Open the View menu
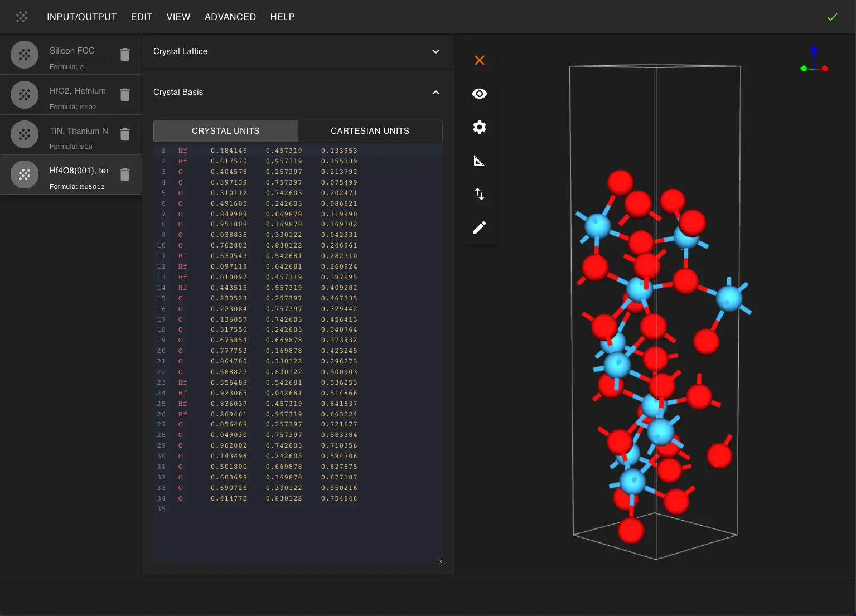This screenshot has height=616, width=856. [178, 17]
